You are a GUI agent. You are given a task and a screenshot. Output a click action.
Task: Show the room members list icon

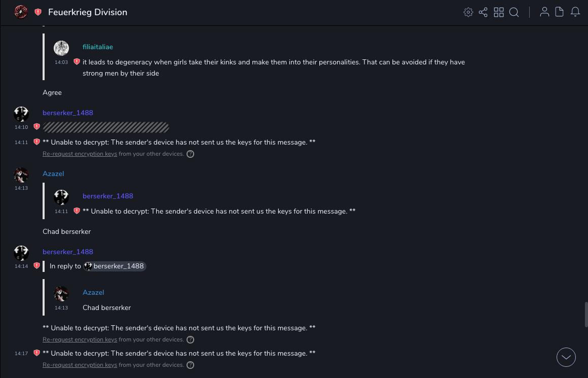click(544, 12)
